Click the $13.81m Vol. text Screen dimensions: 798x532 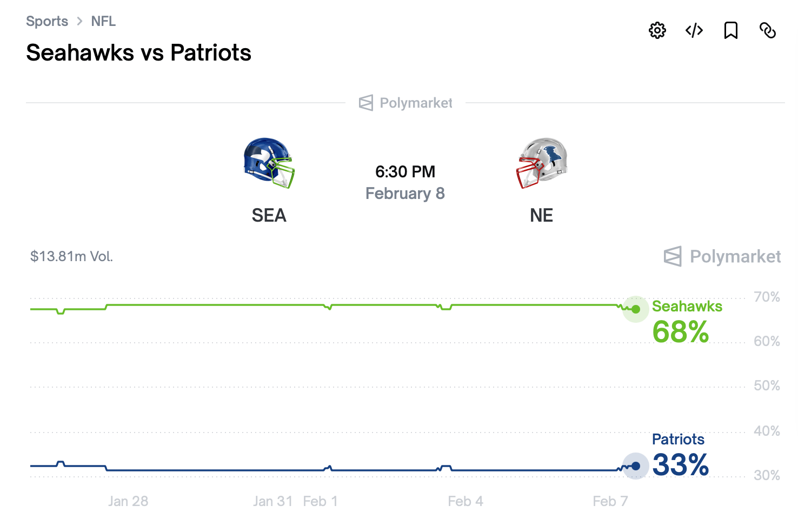click(71, 256)
